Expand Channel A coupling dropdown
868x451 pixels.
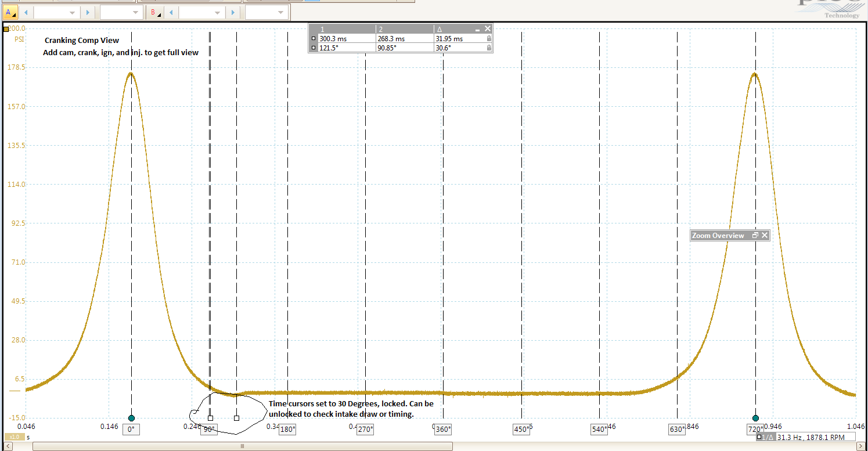121,12
